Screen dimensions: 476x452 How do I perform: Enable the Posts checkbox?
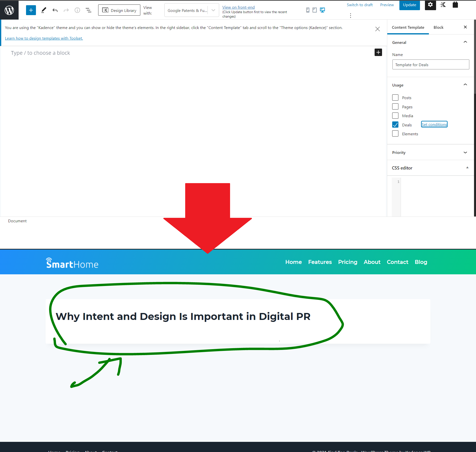[x=395, y=97]
